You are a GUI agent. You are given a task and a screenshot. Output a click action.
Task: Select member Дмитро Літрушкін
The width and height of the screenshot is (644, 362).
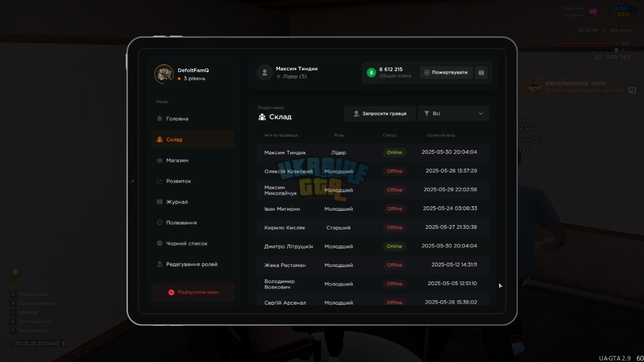pyautogui.click(x=289, y=246)
